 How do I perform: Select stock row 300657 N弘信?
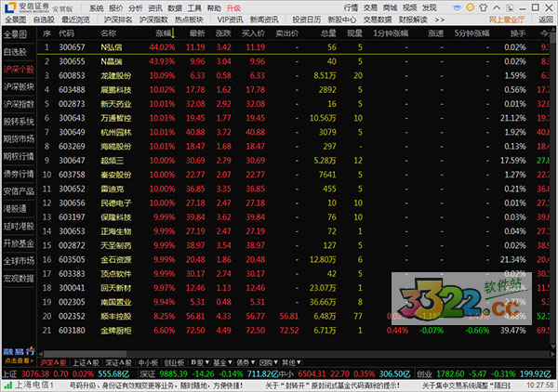tap(294, 47)
